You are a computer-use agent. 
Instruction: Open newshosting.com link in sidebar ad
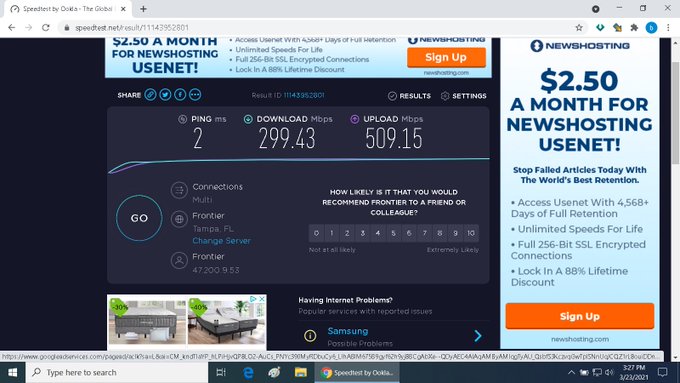click(x=580, y=339)
